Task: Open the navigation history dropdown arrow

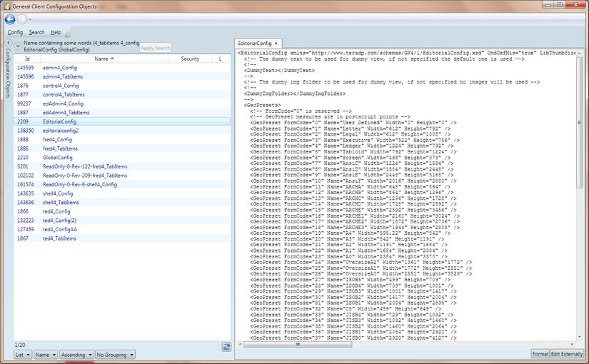Action: coord(30,19)
